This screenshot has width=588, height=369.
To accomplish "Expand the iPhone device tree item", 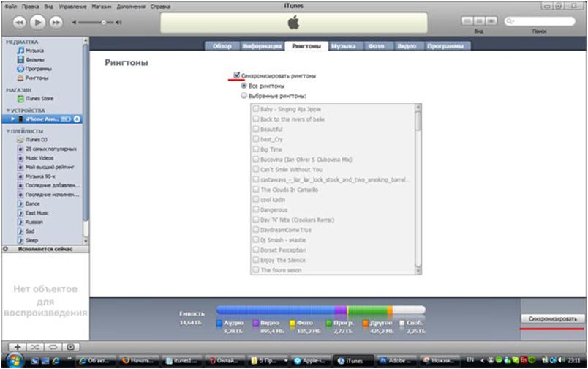I will pyautogui.click(x=12, y=119).
